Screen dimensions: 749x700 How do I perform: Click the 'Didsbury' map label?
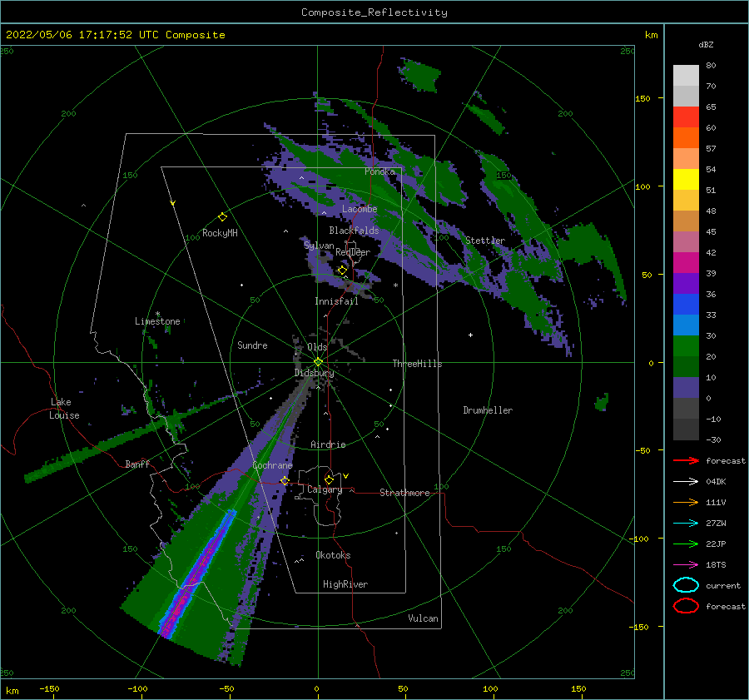314,373
